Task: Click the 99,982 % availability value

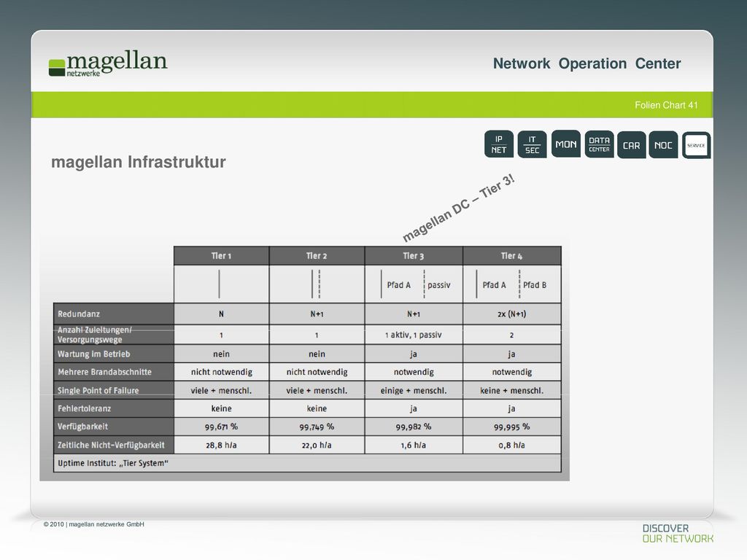Action: tap(414, 427)
